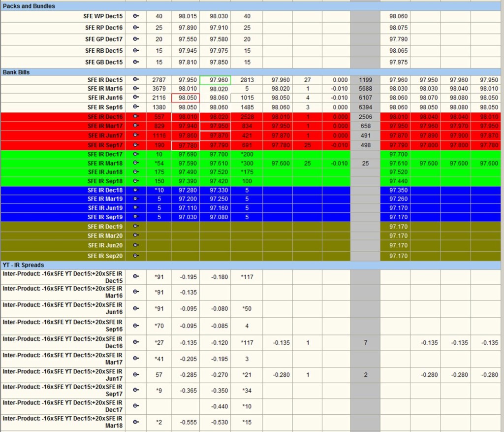
Task: Click the icon beside SFE GB Dec15
Action: 136,62
